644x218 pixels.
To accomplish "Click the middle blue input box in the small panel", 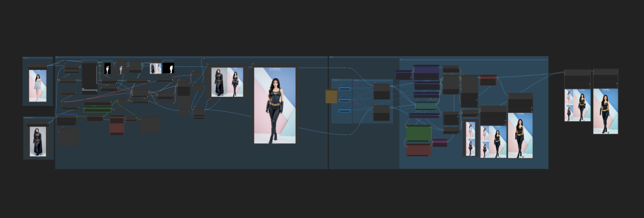I will point(345,100).
